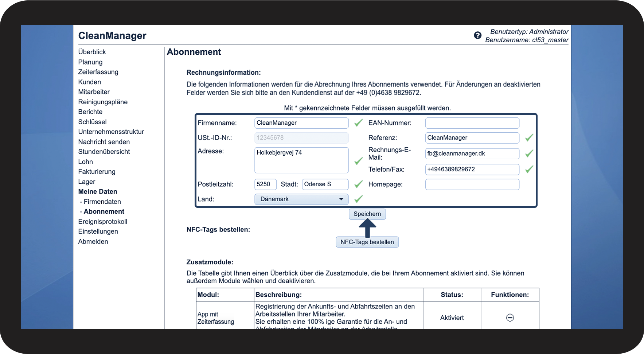Log out via Abmelden
The image size is (644, 354).
(x=93, y=241)
